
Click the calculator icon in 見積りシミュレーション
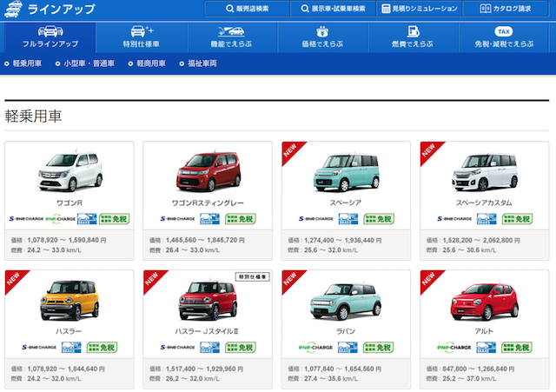click(x=386, y=9)
